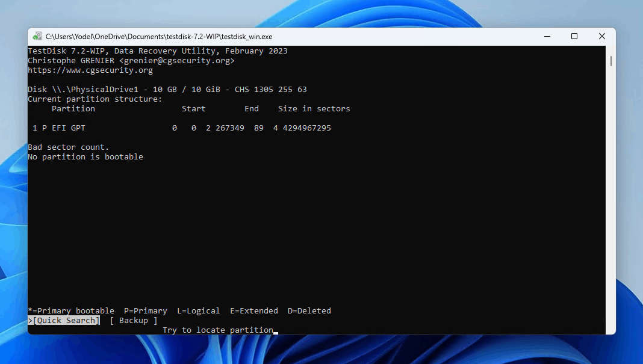Click the '*=Primary bootable' legend entry
Viewport: 643px width, 364px height.
[x=71, y=310]
